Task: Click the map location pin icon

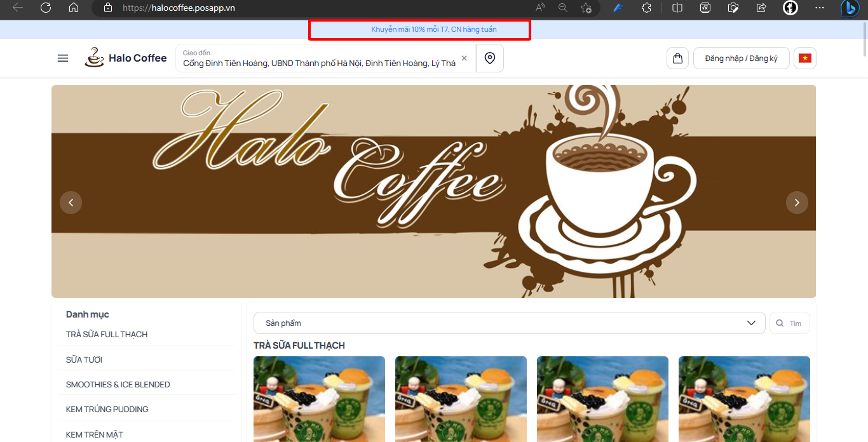Action: [x=489, y=58]
